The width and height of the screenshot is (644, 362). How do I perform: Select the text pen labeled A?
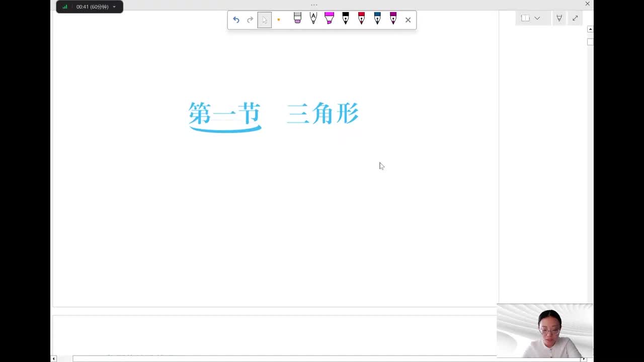[313, 19]
